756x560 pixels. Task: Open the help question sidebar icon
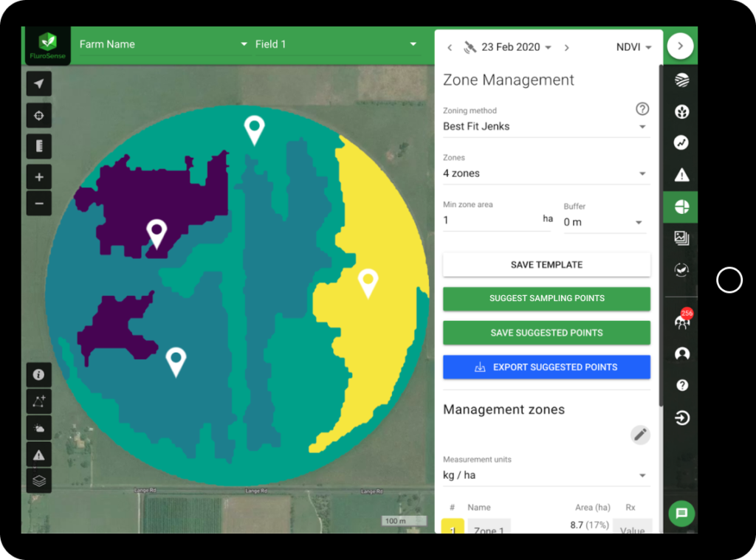pos(681,385)
